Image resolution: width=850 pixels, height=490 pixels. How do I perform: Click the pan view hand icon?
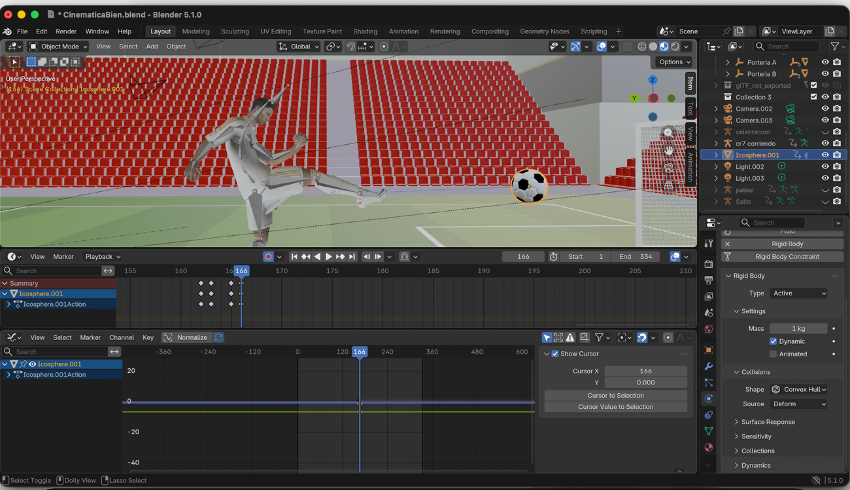tap(668, 151)
